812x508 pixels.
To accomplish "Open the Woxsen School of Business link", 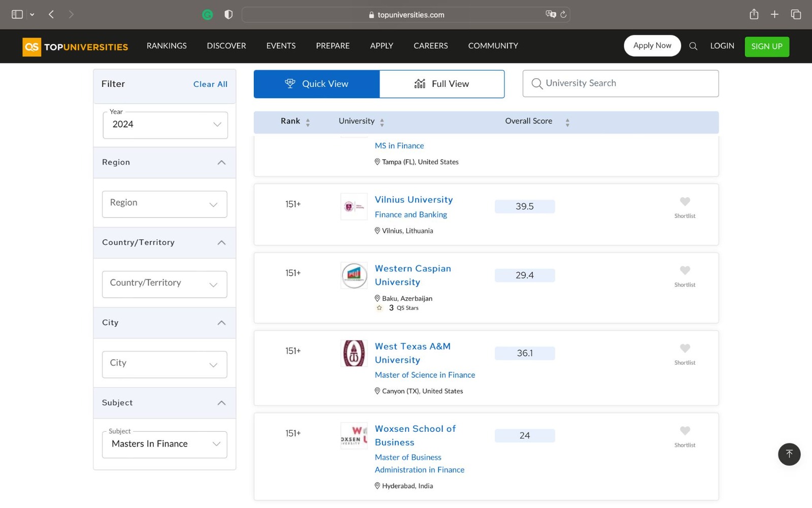I will (x=415, y=435).
